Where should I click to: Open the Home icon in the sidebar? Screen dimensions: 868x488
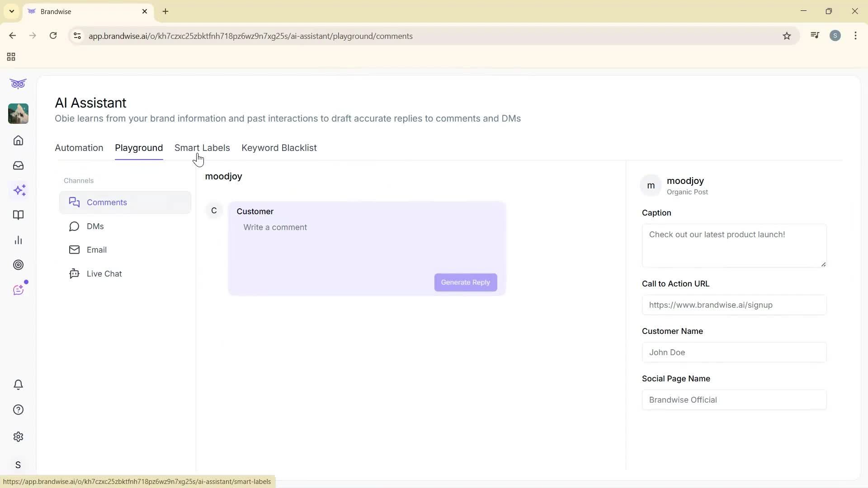click(x=18, y=141)
